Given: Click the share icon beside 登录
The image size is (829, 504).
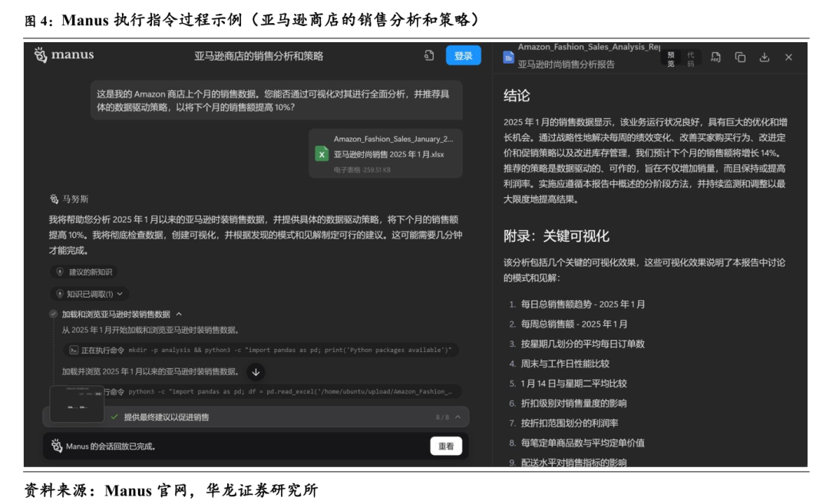Looking at the screenshot, I should click(x=429, y=55).
